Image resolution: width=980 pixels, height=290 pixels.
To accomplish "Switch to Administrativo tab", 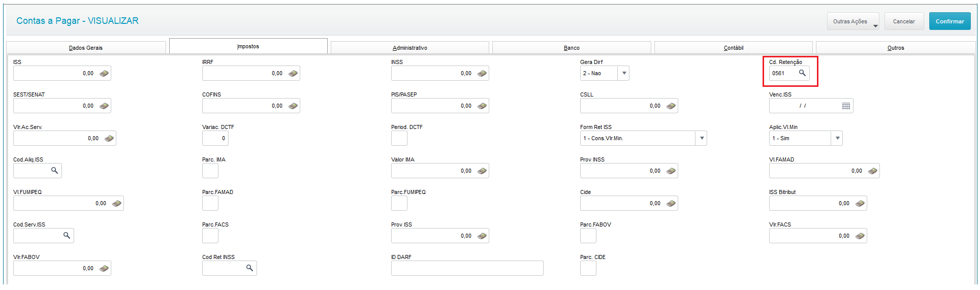I will click(x=409, y=48).
